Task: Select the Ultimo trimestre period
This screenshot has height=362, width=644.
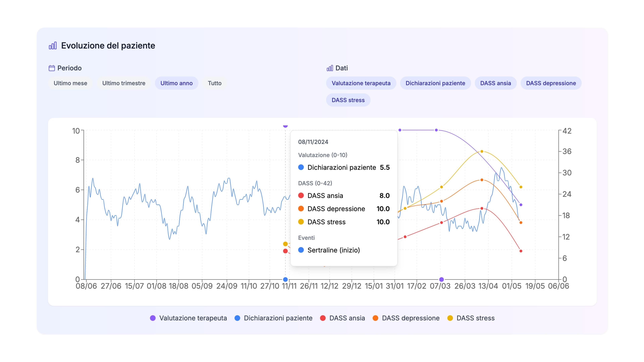Action: [124, 83]
